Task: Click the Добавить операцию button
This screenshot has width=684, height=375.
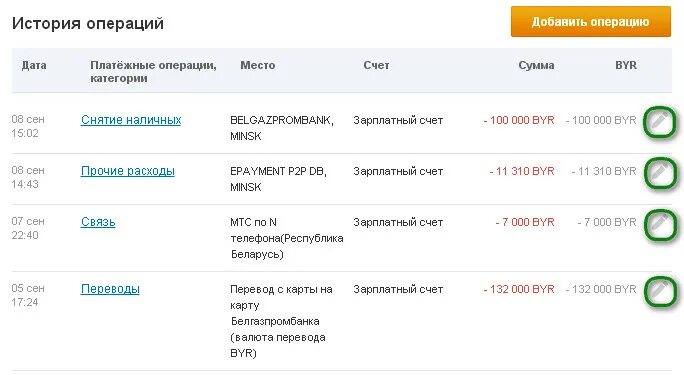Action: [591, 21]
